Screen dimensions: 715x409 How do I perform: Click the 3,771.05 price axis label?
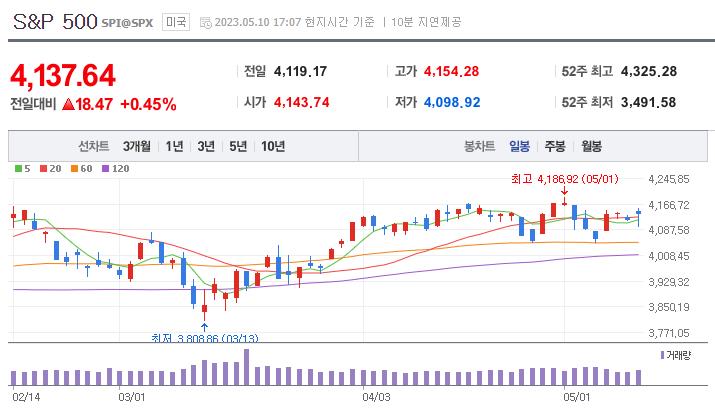coord(669,333)
